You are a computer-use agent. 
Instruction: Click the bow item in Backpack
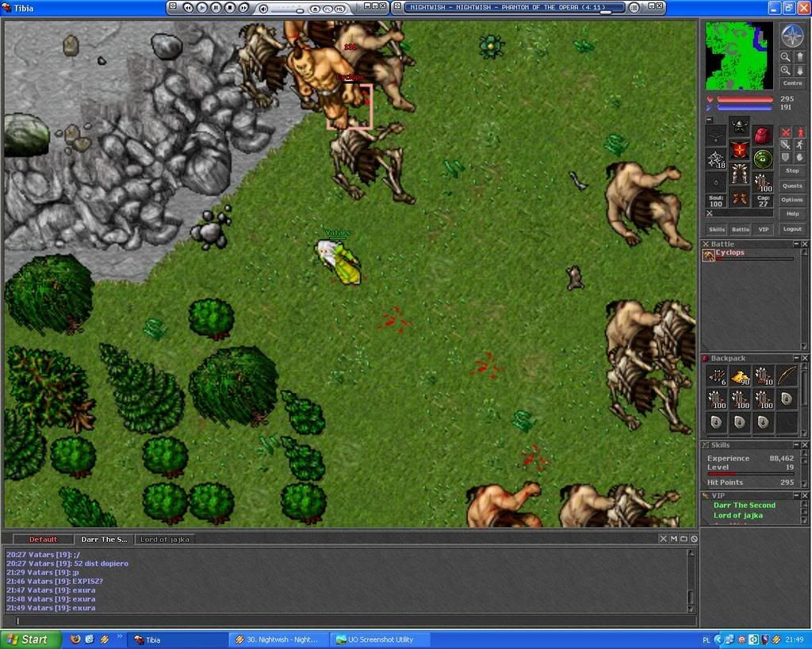(x=787, y=376)
